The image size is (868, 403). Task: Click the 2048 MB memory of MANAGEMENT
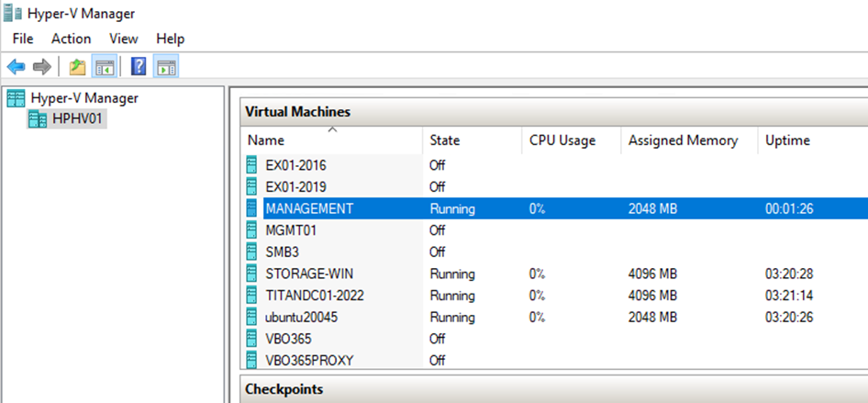coord(652,208)
